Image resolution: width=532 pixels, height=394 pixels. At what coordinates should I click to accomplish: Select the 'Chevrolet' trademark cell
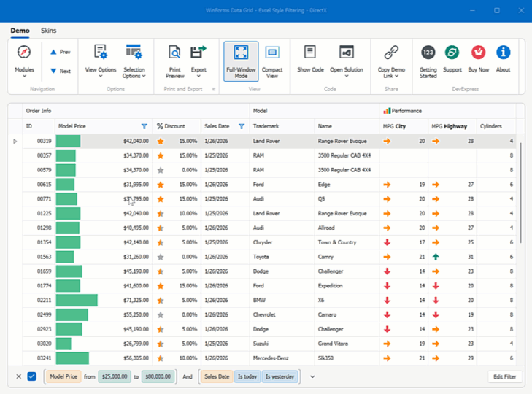[x=282, y=314]
